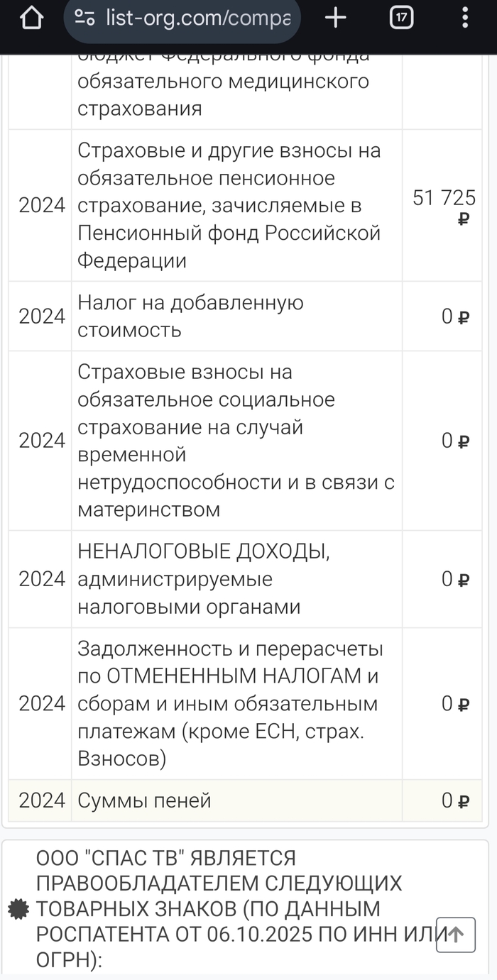497x980 pixels.
Task: Tap the scroll-to-top arrow button
Action: click(455, 935)
